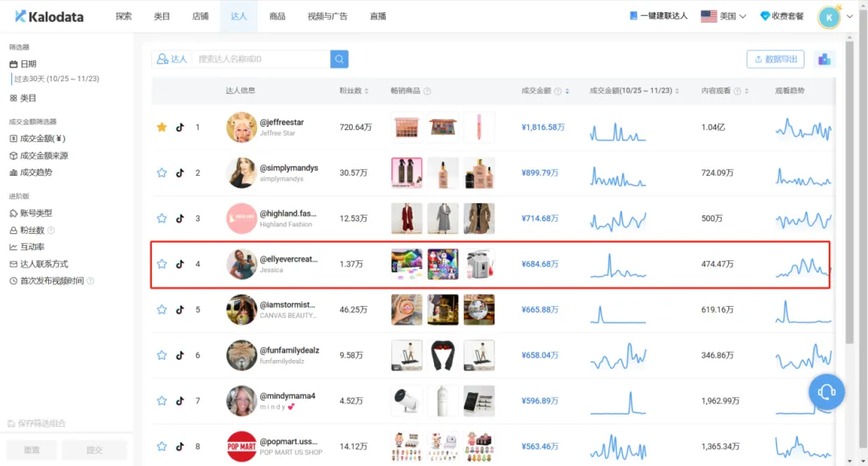Open the @simplymandys creator link

tap(289, 168)
